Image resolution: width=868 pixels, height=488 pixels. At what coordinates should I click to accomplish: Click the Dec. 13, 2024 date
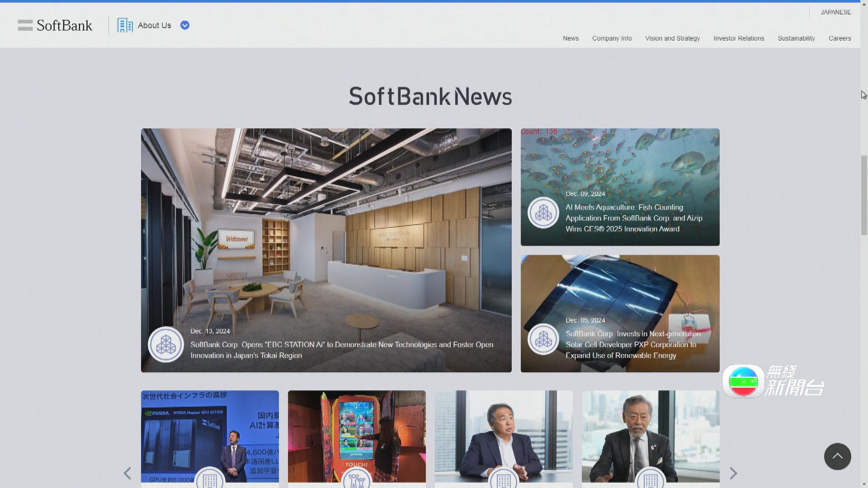(x=210, y=331)
